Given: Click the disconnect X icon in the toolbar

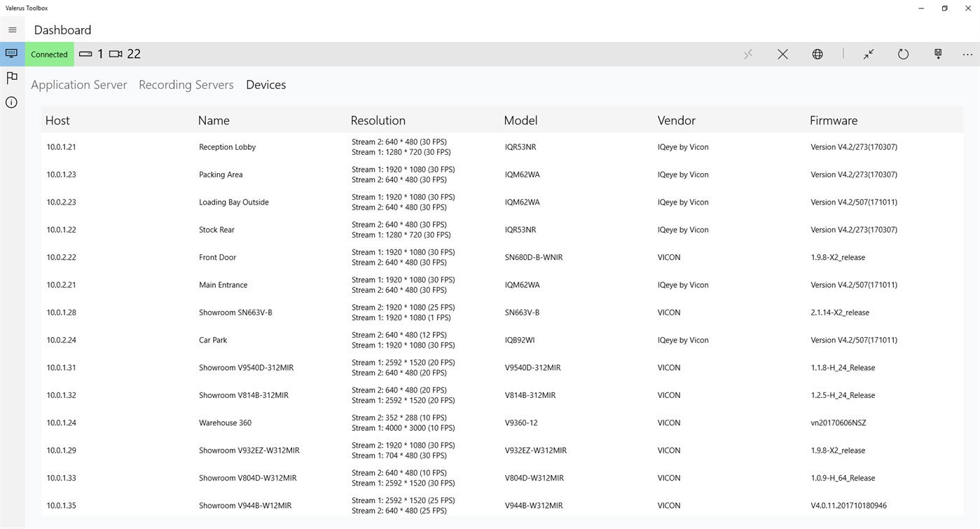Looking at the screenshot, I should point(782,54).
